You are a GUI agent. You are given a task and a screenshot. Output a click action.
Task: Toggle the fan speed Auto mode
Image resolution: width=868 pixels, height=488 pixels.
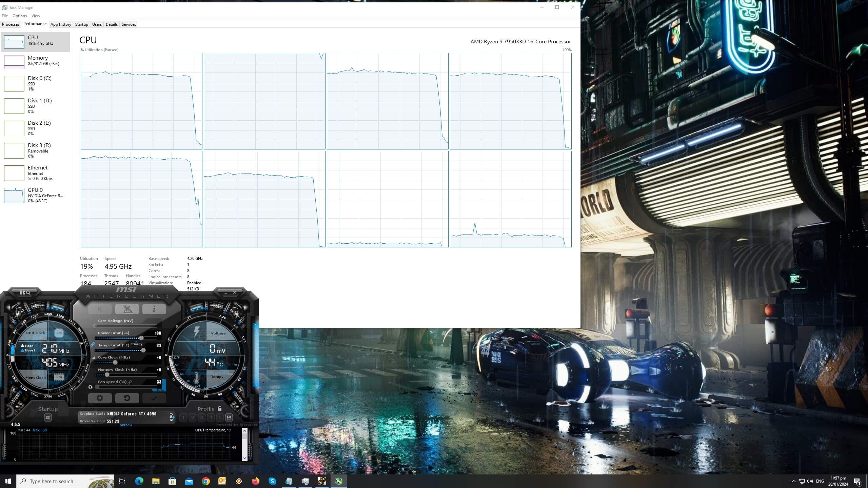160,390
